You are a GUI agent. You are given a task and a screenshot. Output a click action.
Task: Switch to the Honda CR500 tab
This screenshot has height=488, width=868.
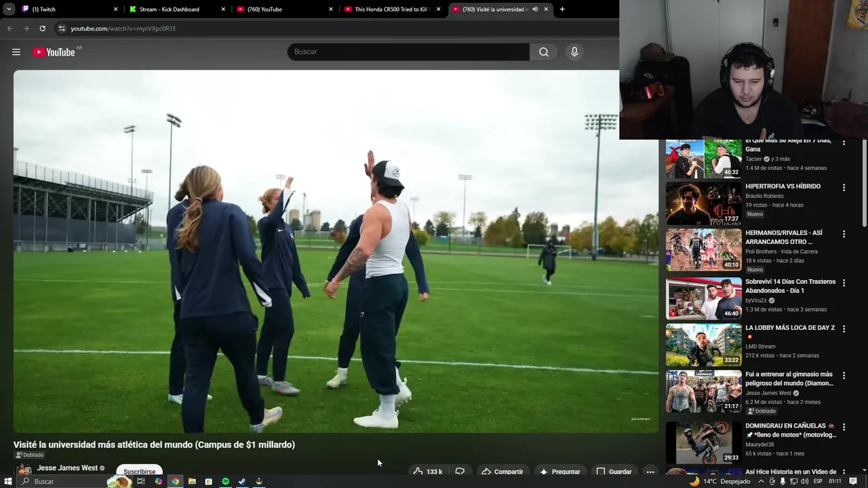[x=392, y=9]
